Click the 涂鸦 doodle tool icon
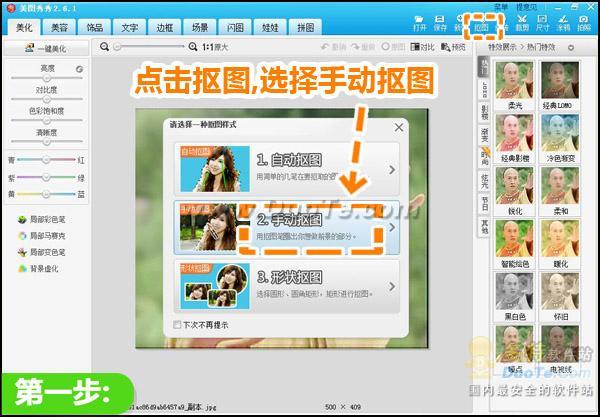 [563, 22]
